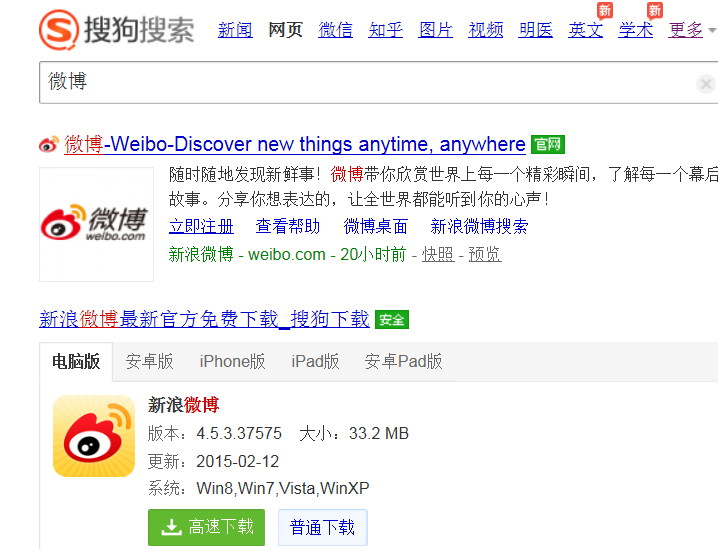Open the 立即注册 link
The width and height of the screenshot is (718, 549).
[x=201, y=226]
